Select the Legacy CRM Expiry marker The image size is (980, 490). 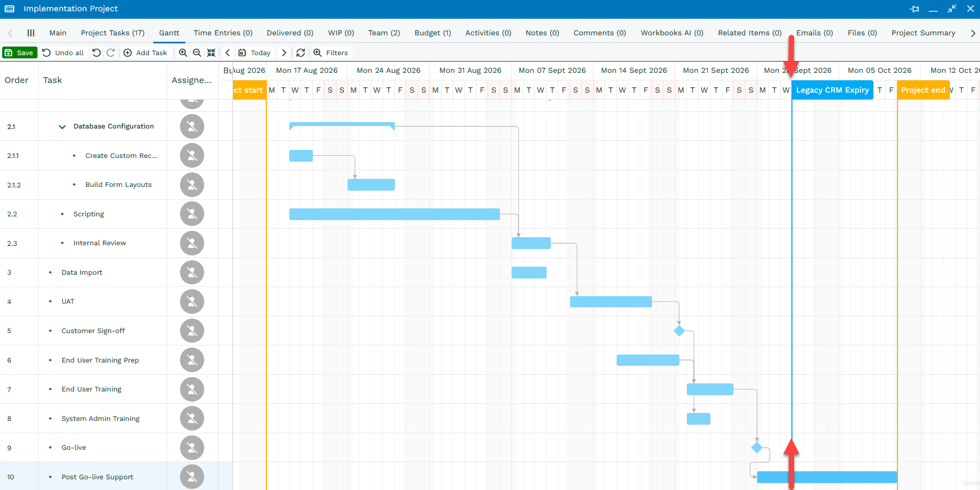(x=832, y=90)
